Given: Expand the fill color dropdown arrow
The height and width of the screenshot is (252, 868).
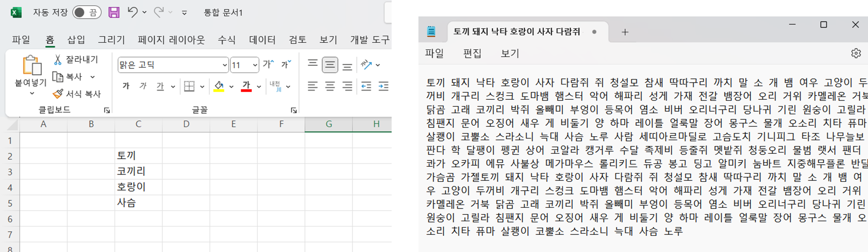Looking at the screenshot, I should coord(232,86).
